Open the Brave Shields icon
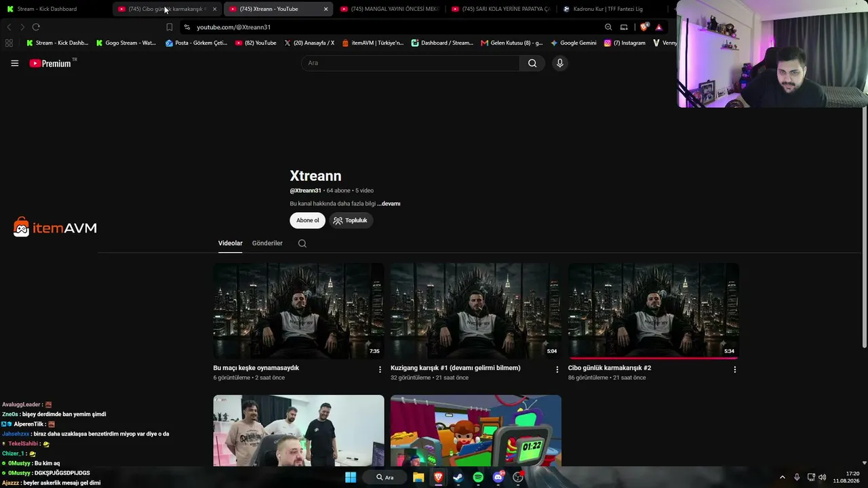This screenshot has height=488, width=868. (644, 27)
